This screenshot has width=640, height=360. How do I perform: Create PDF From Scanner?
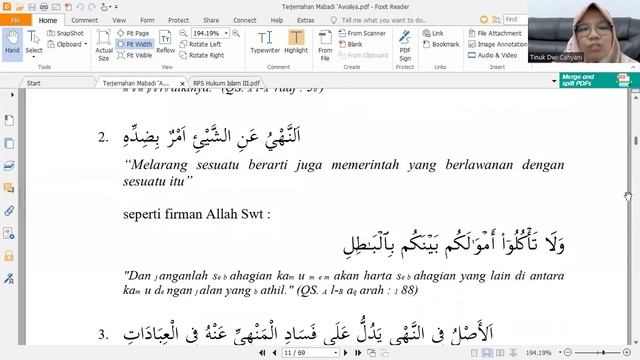point(362,33)
